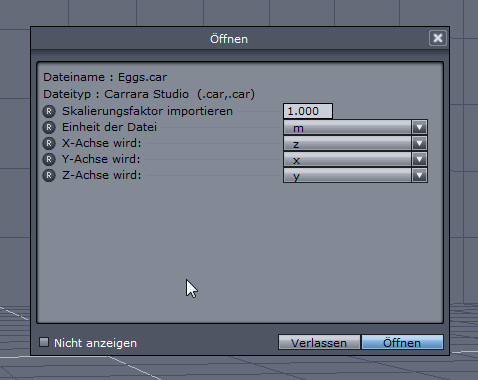Expand the Einheit der Datei dropdown arrow

419,127
